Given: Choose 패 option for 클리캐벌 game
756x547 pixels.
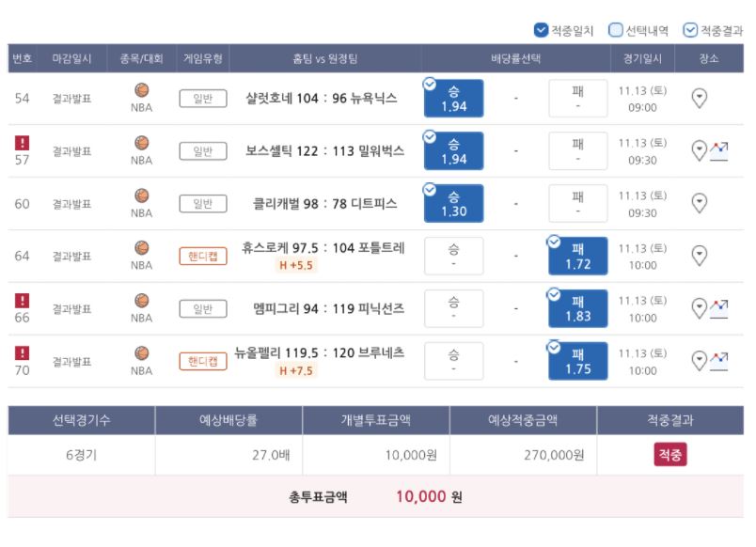Looking at the screenshot, I should click(578, 203).
